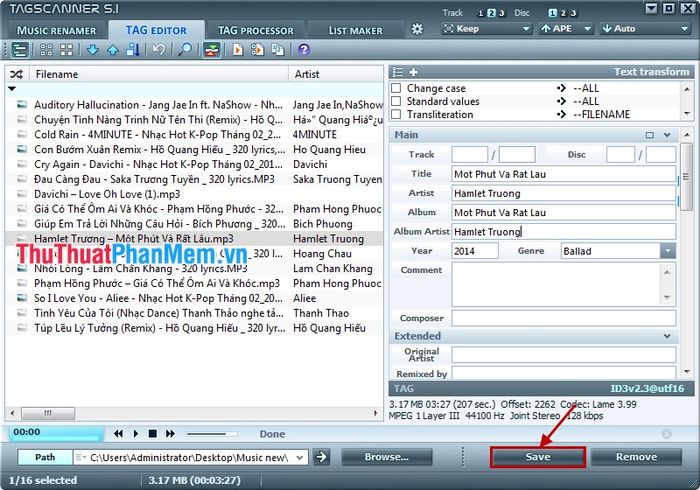Open help via question mark icon

coord(304,50)
